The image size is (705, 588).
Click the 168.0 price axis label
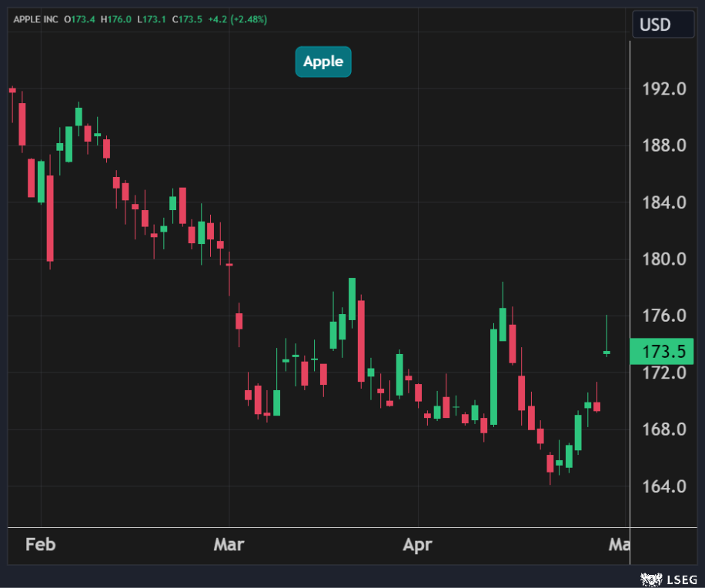click(x=663, y=429)
